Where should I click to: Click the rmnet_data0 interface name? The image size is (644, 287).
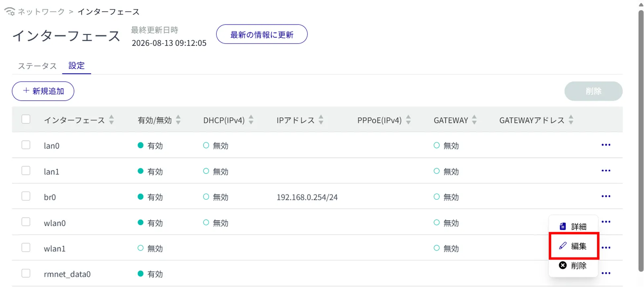click(x=67, y=274)
